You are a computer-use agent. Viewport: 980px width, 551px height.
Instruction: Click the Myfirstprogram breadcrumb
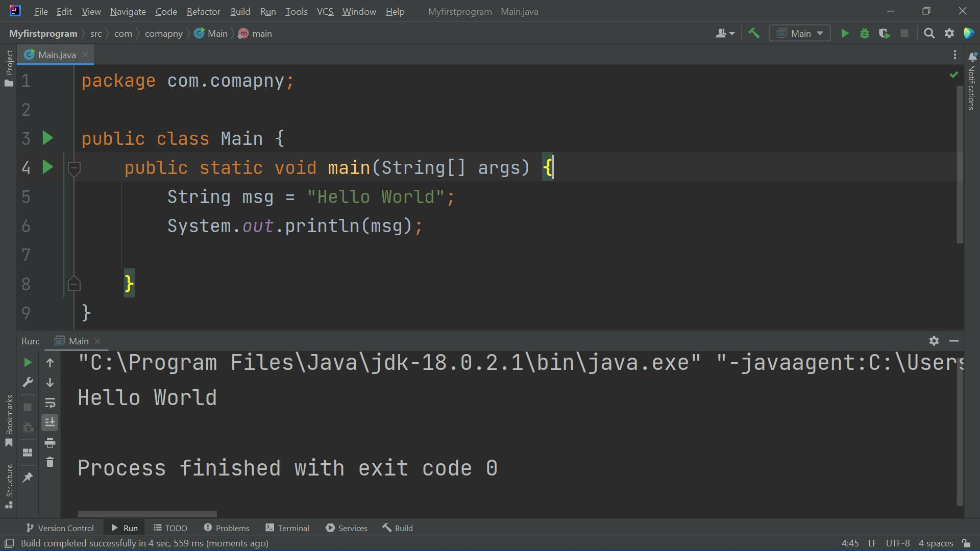tap(43, 33)
